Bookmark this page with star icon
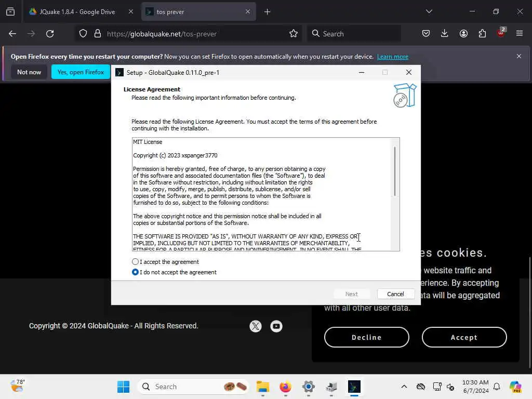Image resolution: width=532 pixels, height=399 pixels. point(294,34)
